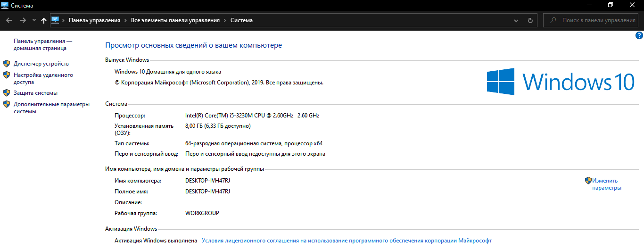The width and height of the screenshot is (644, 250).
Task: Restore down the Система window
Action: (x=611, y=5)
